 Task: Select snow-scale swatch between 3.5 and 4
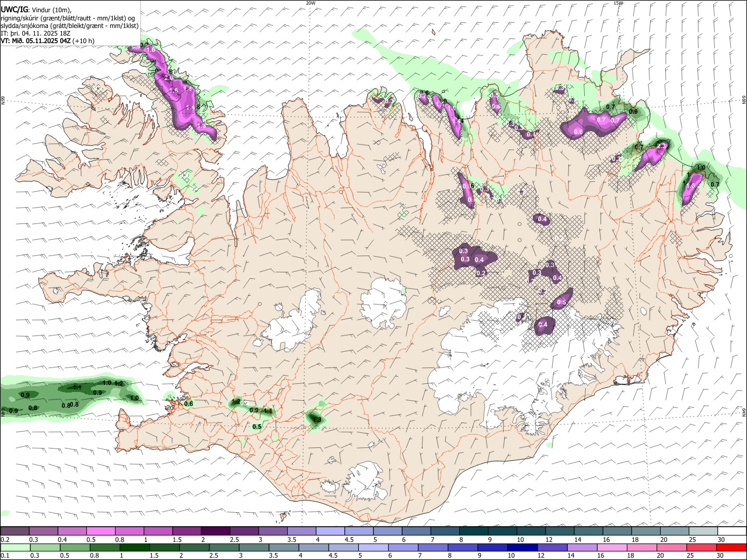point(301,531)
